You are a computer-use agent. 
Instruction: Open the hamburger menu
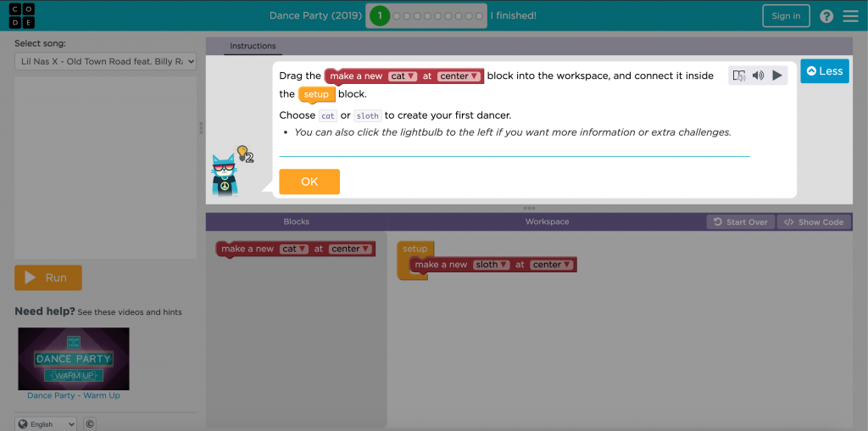[x=850, y=16]
